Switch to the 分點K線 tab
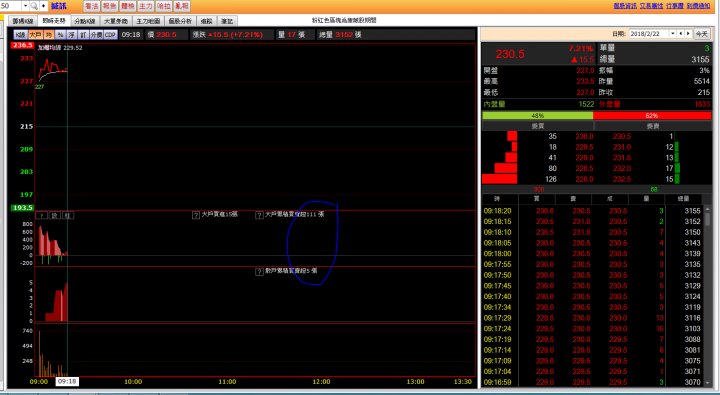720x395 pixels. (x=84, y=21)
